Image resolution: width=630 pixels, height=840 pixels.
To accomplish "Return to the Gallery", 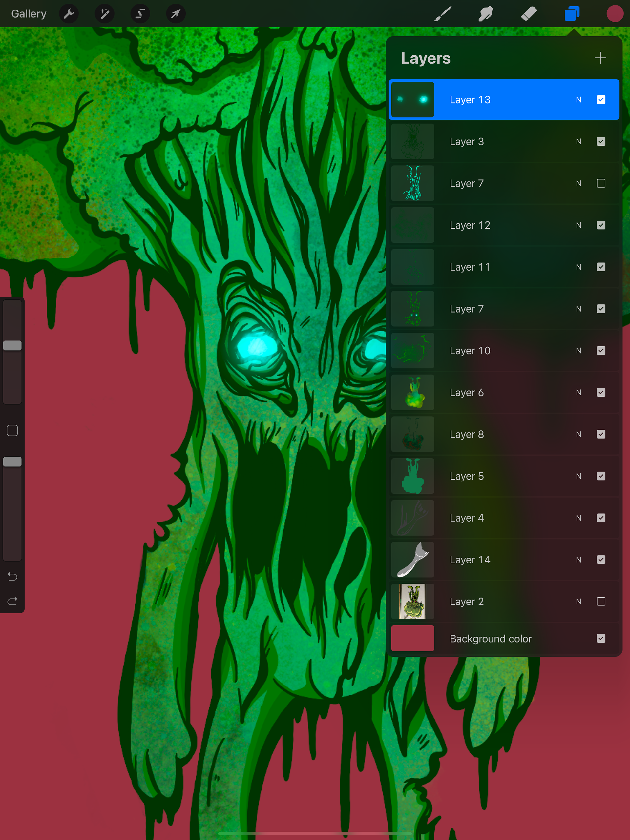I will [29, 14].
